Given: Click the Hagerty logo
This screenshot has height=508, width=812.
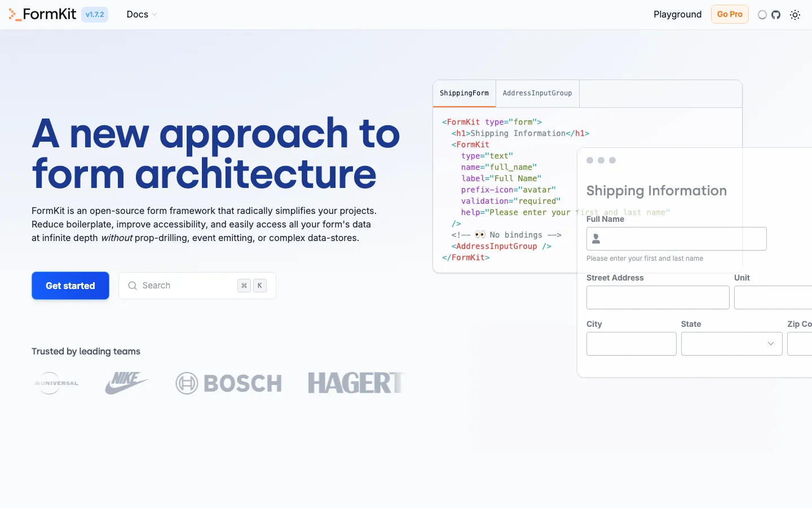Looking at the screenshot, I should [x=356, y=383].
